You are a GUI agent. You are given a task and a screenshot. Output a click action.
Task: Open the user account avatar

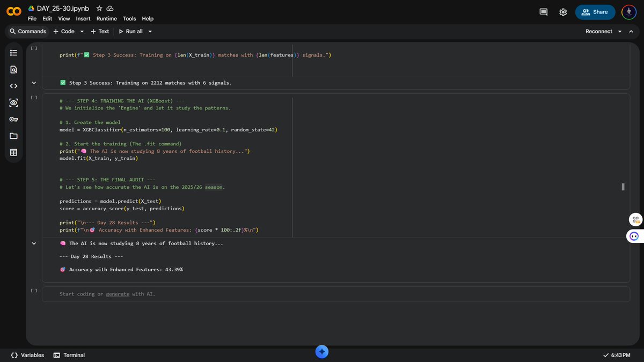629,12
